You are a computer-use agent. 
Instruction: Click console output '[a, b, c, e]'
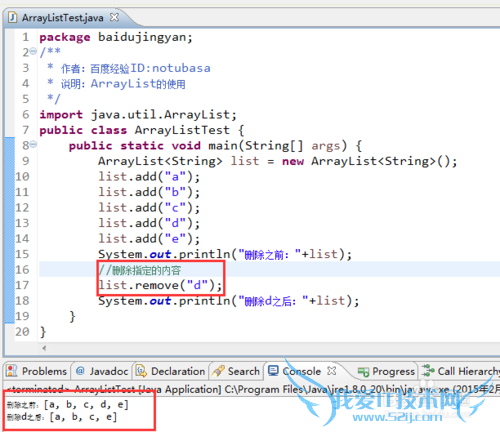click(83, 417)
